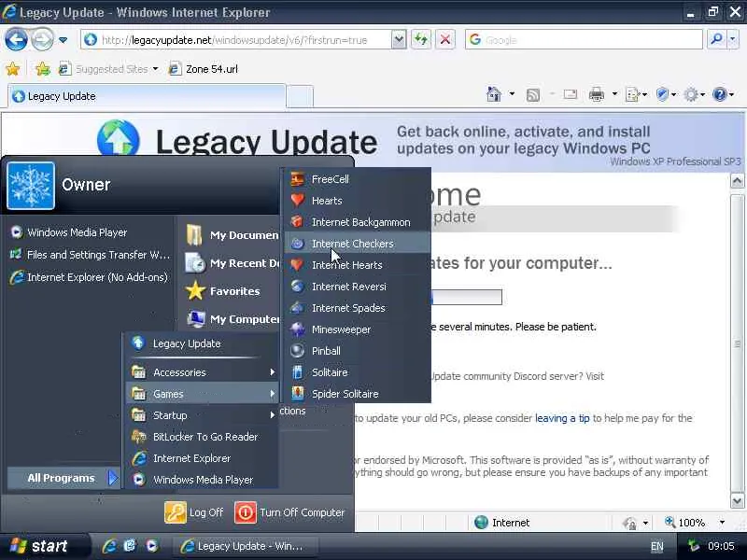This screenshot has width=747, height=560.
Task: Select the Legacy Update browser tab
Action: tap(147, 96)
